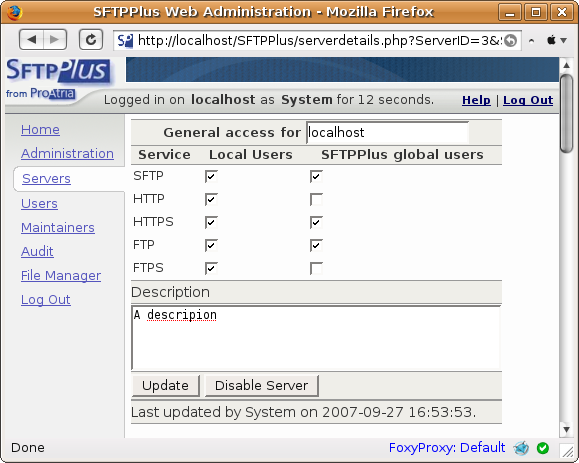Go forward with the browser forward arrow
This screenshot has width=579, height=463.
point(55,40)
